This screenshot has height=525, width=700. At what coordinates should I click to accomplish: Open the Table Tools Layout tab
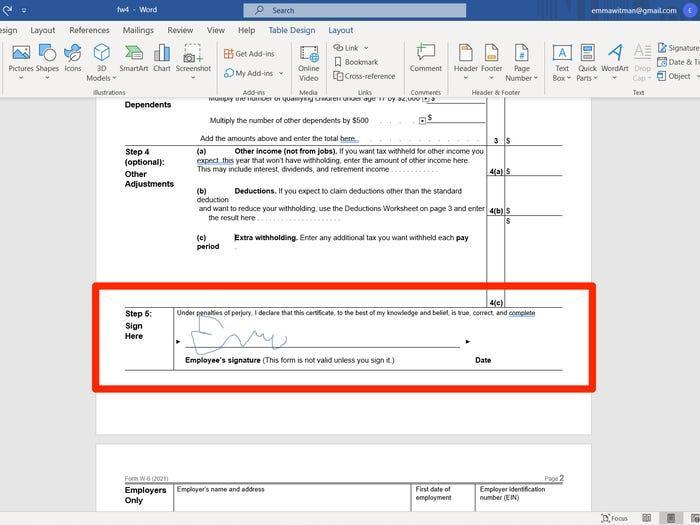pyautogui.click(x=341, y=30)
